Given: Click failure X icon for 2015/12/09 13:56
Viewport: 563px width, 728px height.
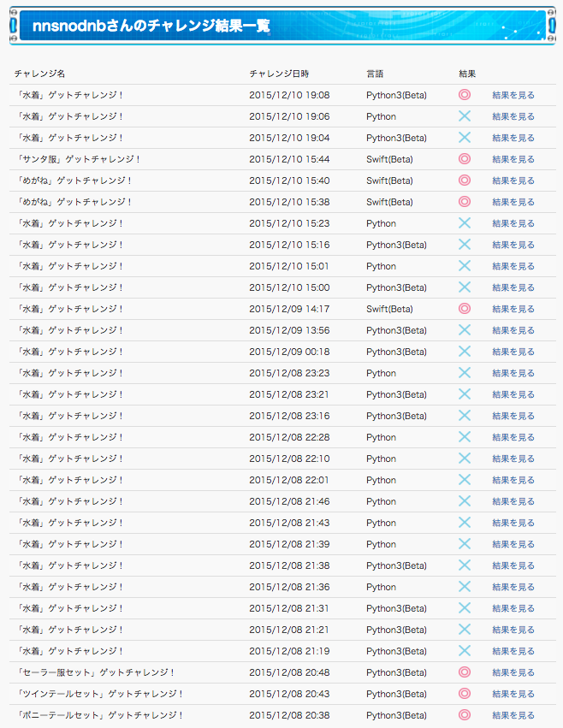Looking at the screenshot, I should [465, 329].
